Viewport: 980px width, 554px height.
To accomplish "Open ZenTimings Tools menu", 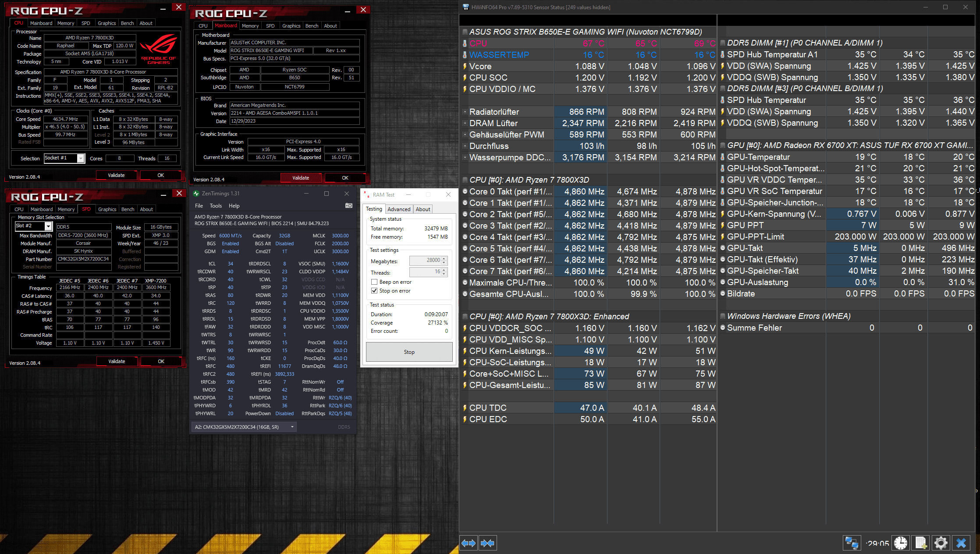I will pyautogui.click(x=216, y=206).
